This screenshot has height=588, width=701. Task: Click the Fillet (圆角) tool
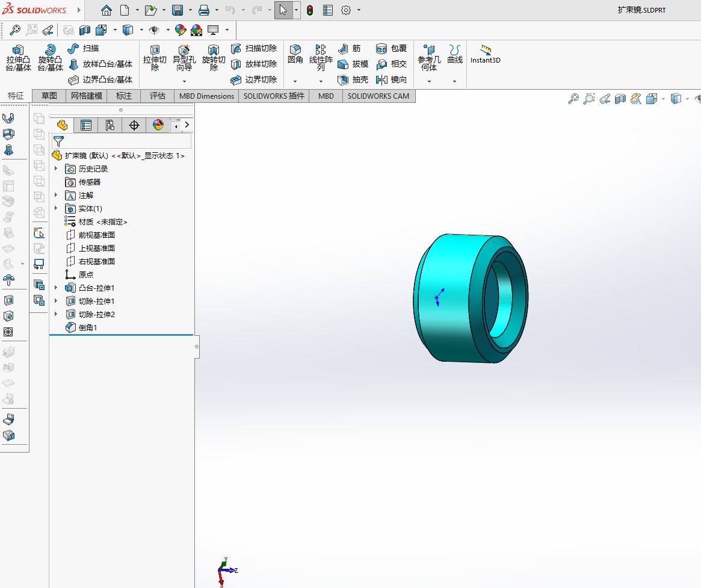click(x=295, y=54)
